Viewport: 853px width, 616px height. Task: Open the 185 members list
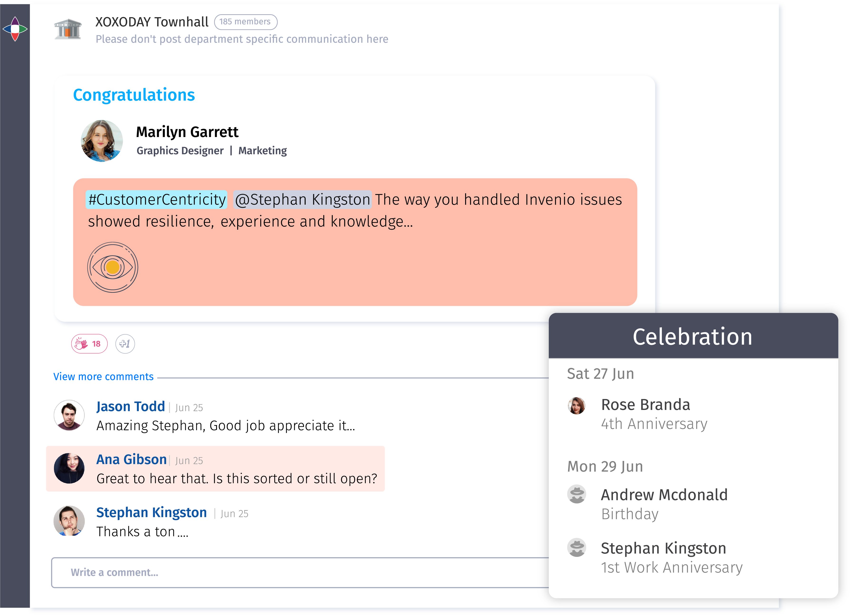[246, 22]
